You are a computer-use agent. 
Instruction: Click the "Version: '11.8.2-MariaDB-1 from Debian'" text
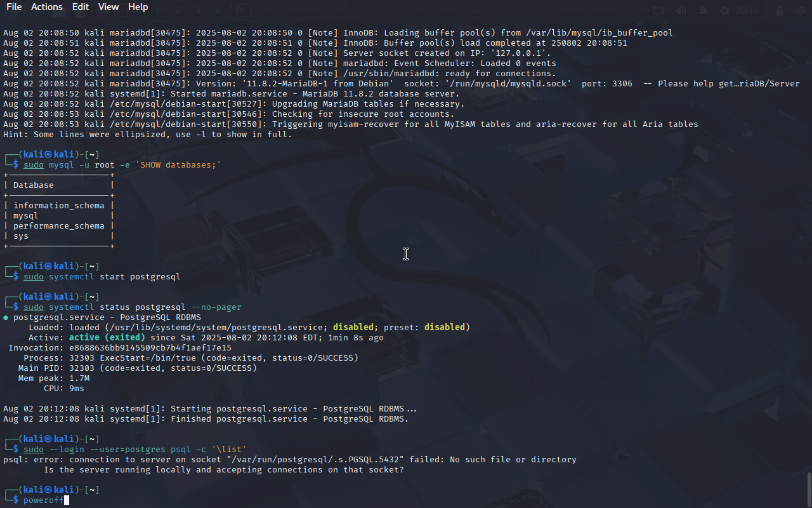coord(295,84)
